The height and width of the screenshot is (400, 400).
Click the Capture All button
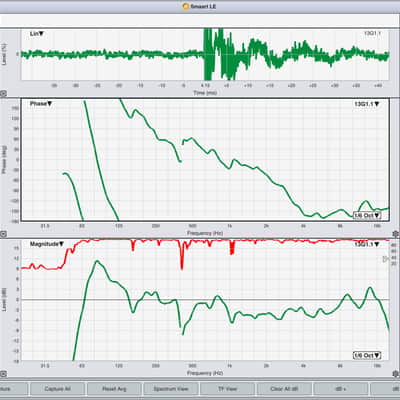point(57,389)
